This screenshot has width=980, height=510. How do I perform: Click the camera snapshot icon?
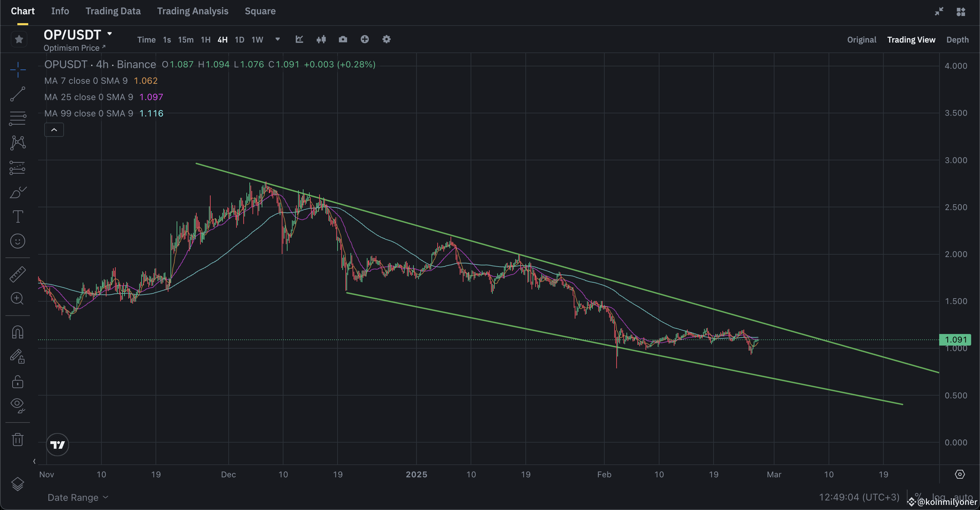(x=343, y=39)
